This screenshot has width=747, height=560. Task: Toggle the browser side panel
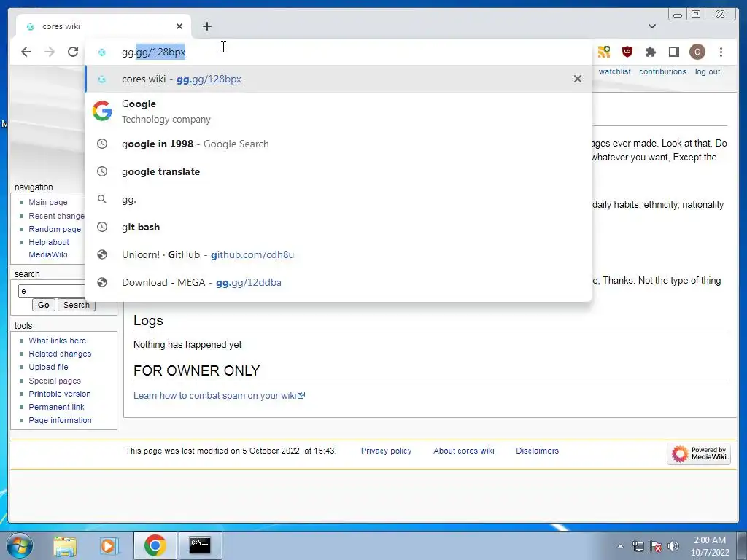click(673, 52)
